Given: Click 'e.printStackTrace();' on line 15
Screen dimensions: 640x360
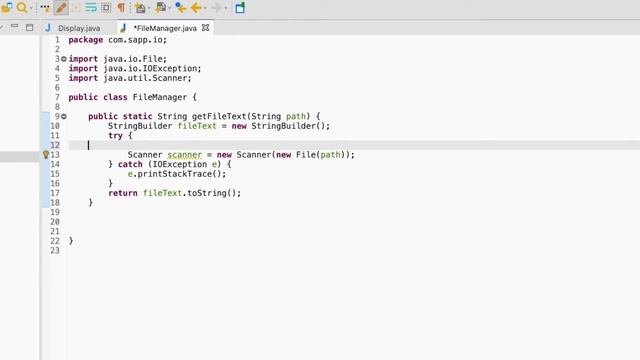Looking at the screenshot, I should (x=177, y=174).
